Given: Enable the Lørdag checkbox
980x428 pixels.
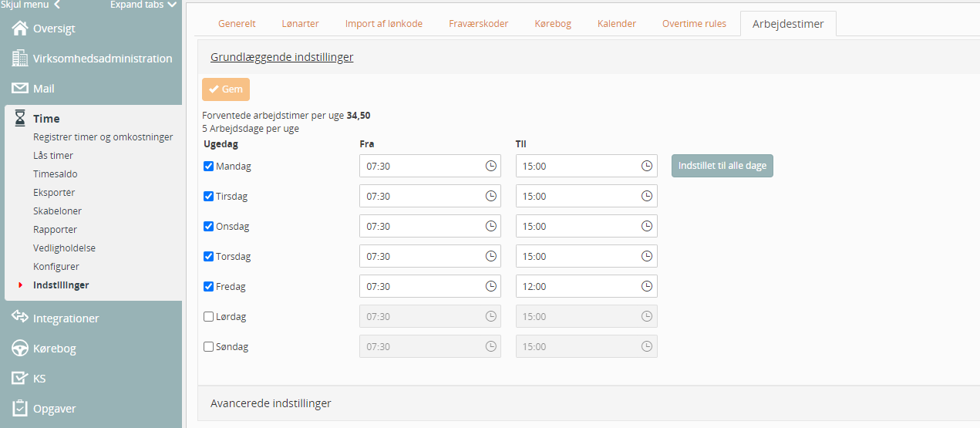Looking at the screenshot, I should (208, 316).
